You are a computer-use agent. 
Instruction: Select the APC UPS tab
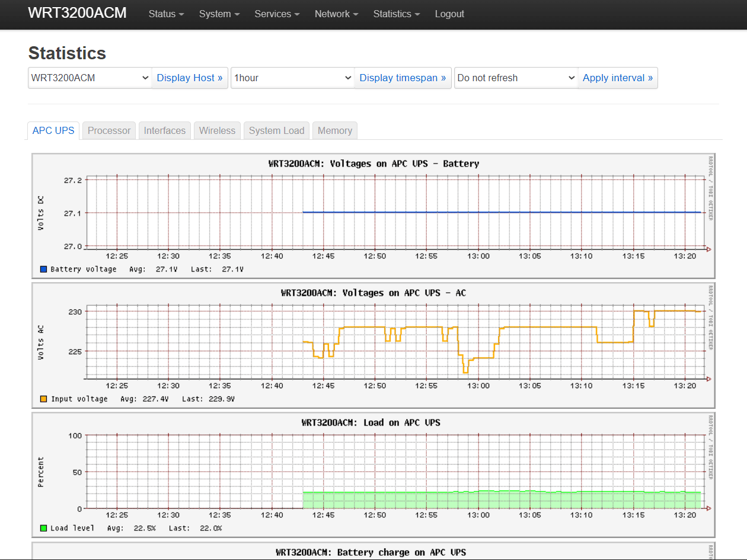pyautogui.click(x=53, y=130)
